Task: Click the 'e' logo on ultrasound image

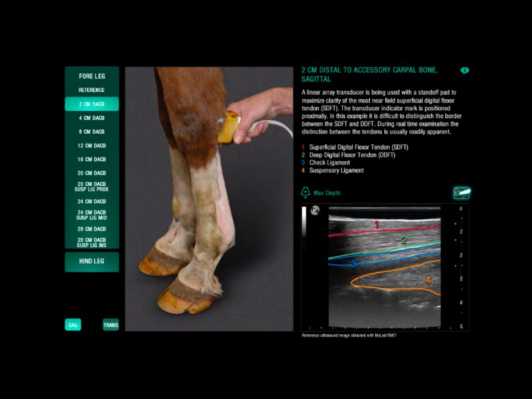Action: tap(315, 211)
